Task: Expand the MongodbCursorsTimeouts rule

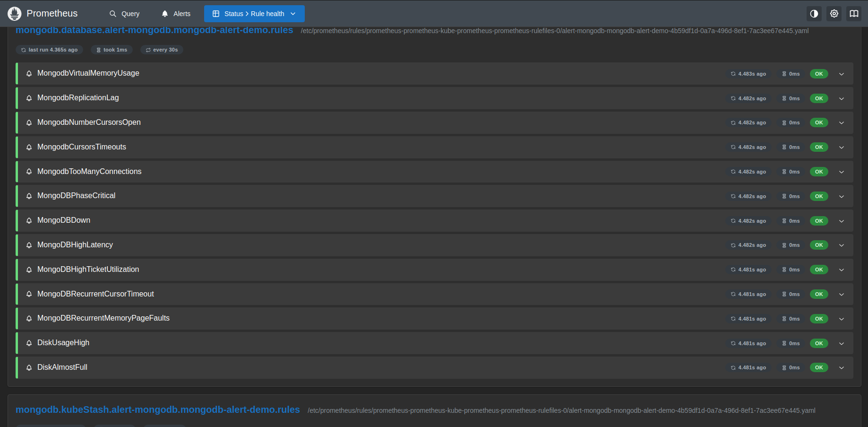Action: (x=842, y=147)
